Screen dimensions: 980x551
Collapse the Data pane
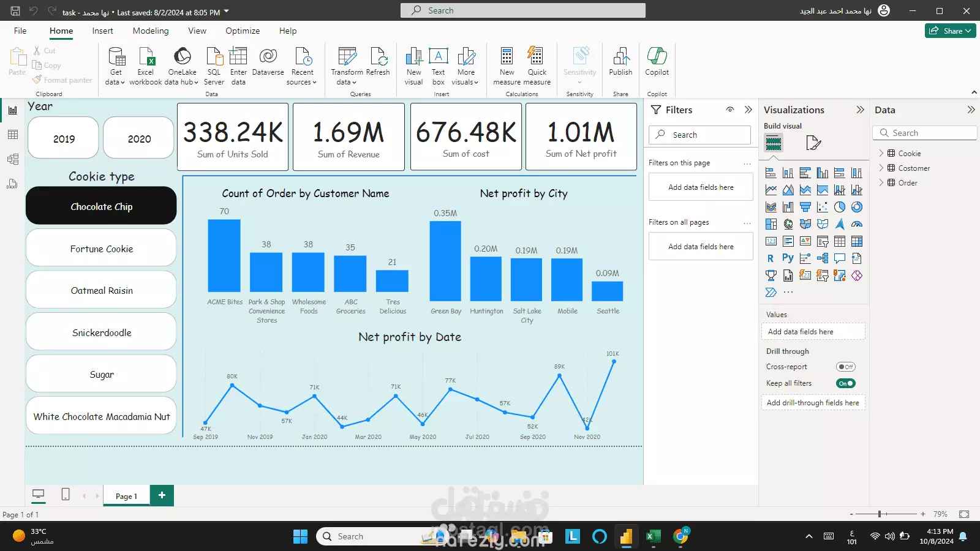971,110
